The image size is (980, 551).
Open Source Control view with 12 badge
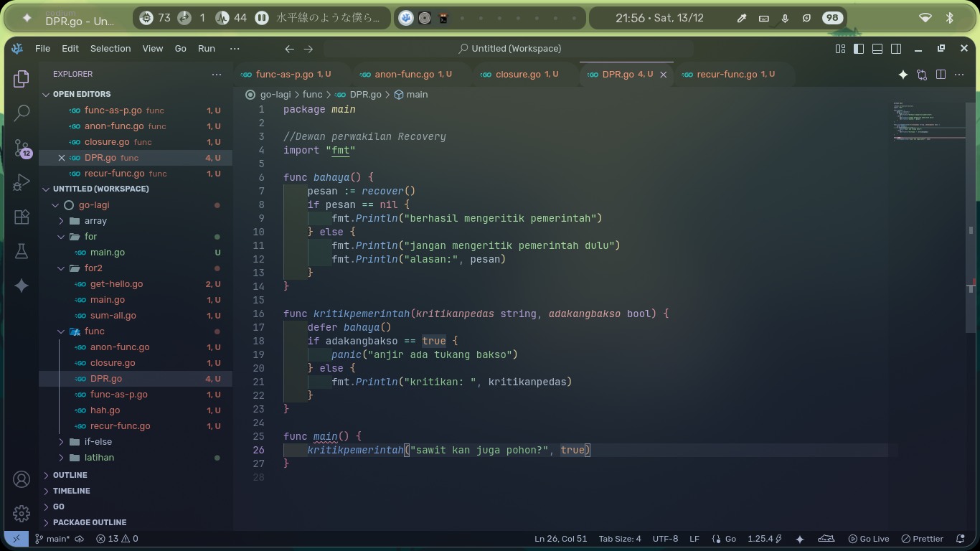pyautogui.click(x=22, y=148)
